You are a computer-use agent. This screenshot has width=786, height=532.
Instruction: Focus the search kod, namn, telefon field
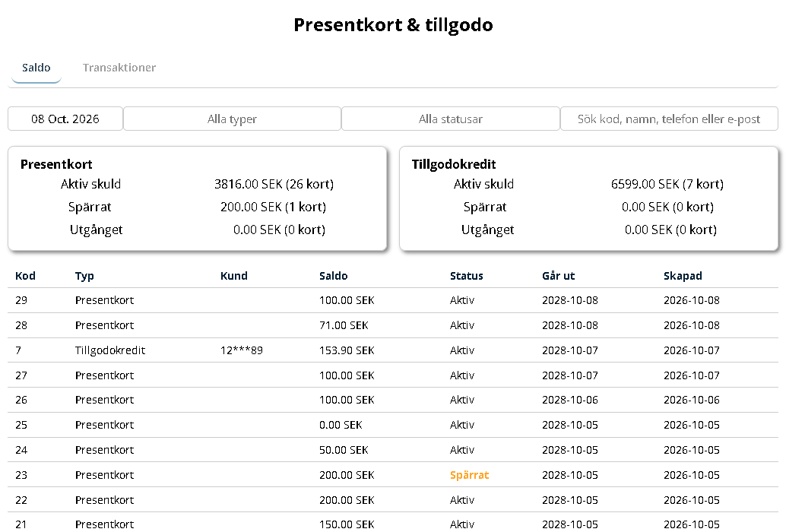tap(669, 119)
